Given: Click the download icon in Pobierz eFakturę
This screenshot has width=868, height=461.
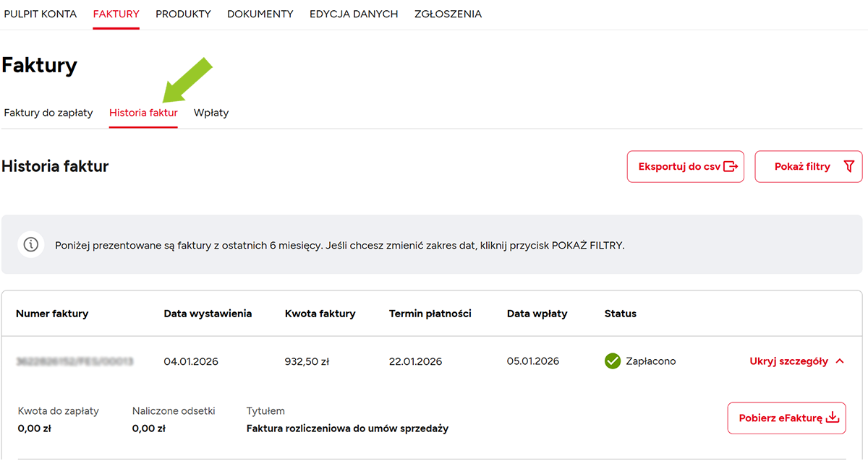Looking at the screenshot, I should (832, 418).
